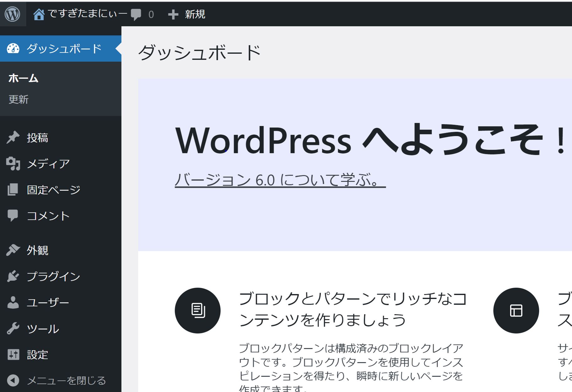Click the WordPress logo icon
The width and height of the screenshot is (572, 392).
[13, 14]
